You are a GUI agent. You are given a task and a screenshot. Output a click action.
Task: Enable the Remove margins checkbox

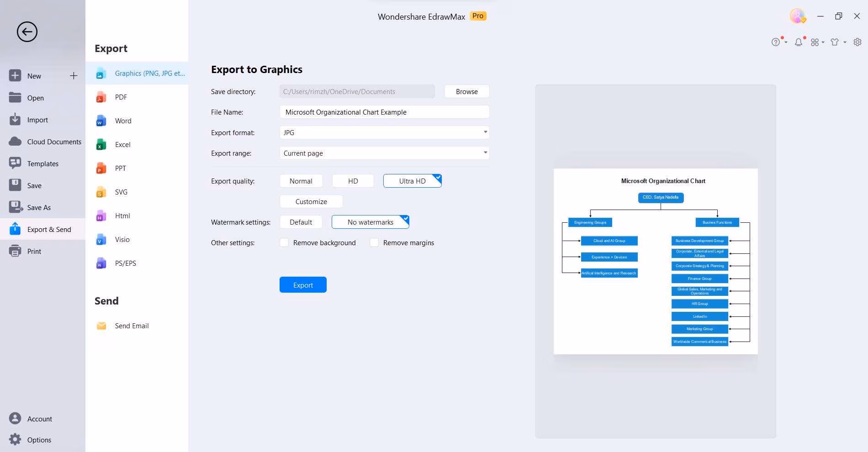tap(374, 242)
